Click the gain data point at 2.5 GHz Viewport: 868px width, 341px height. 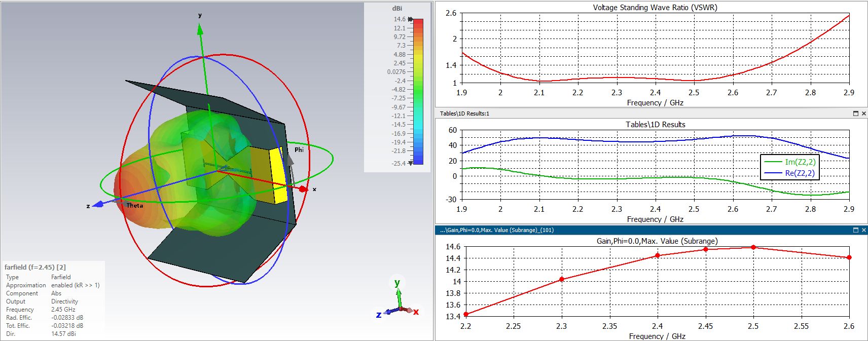[x=753, y=247]
